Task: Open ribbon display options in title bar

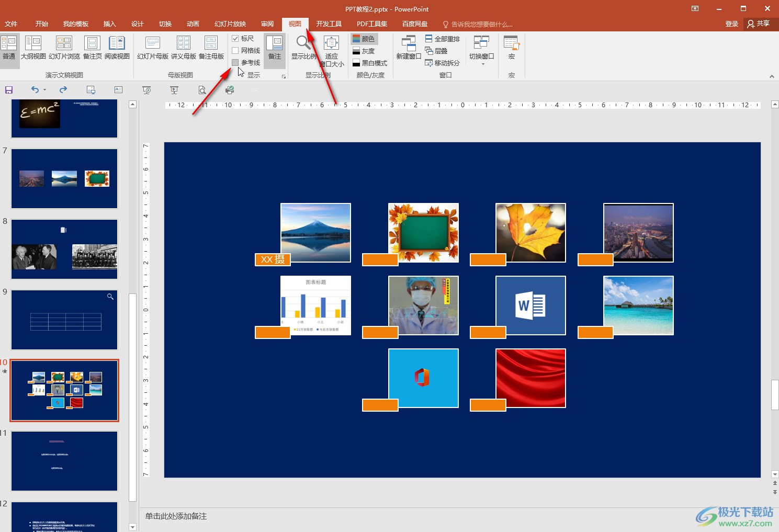Action: (x=695, y=9)
